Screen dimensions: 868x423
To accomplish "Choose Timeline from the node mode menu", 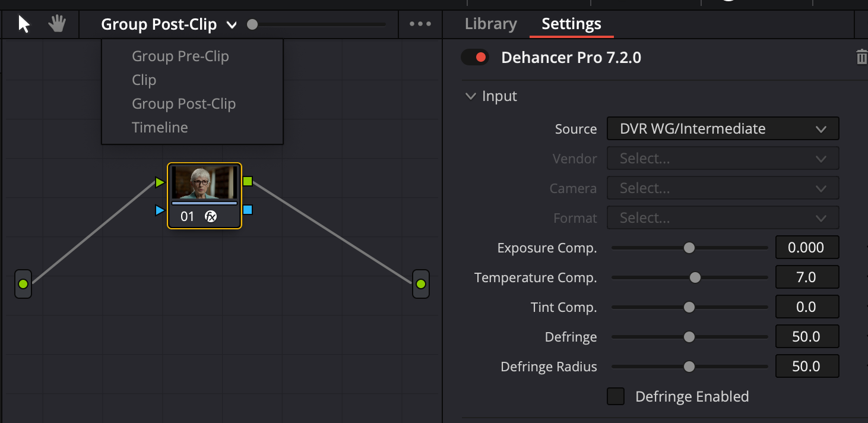I will (x=160, y=128).
